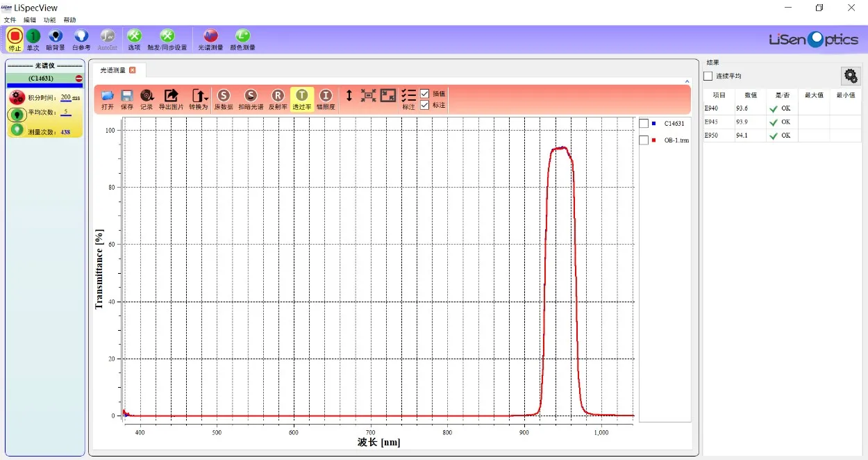868x460 pixels.
Task: Close the 光谱测量 tab
Action: point(133,70)
